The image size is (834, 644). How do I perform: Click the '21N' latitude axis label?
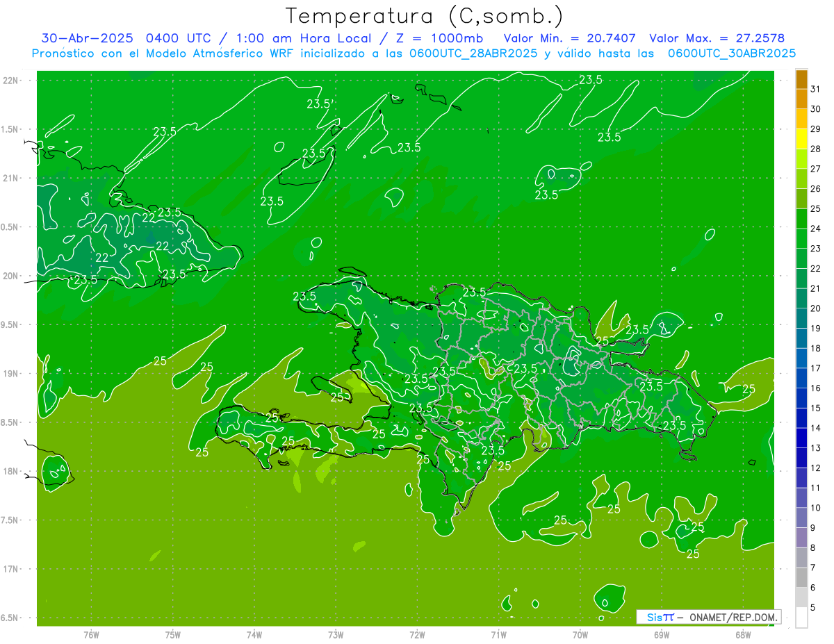pyautogui.click(x=12, y=178)
